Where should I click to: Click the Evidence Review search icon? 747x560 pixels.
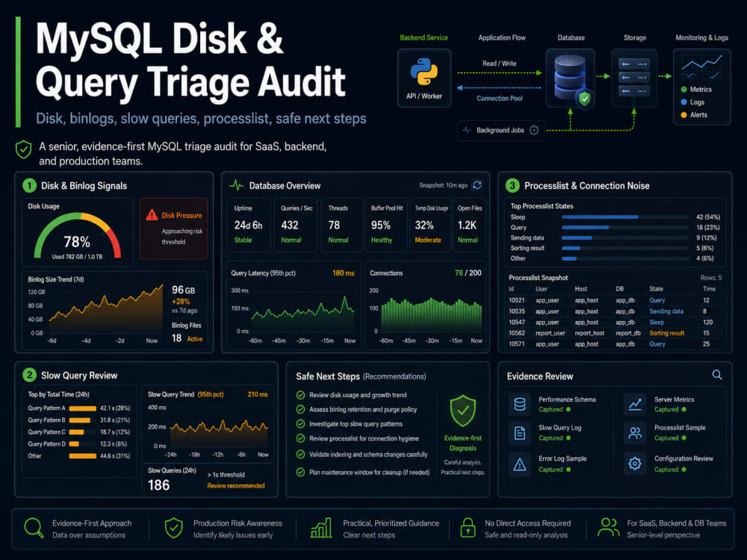click(x=717, y=375)
